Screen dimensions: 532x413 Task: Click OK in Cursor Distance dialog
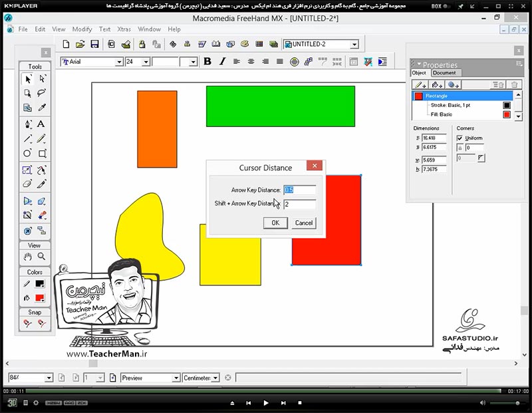pyautogui.click(x=275, y=223)
